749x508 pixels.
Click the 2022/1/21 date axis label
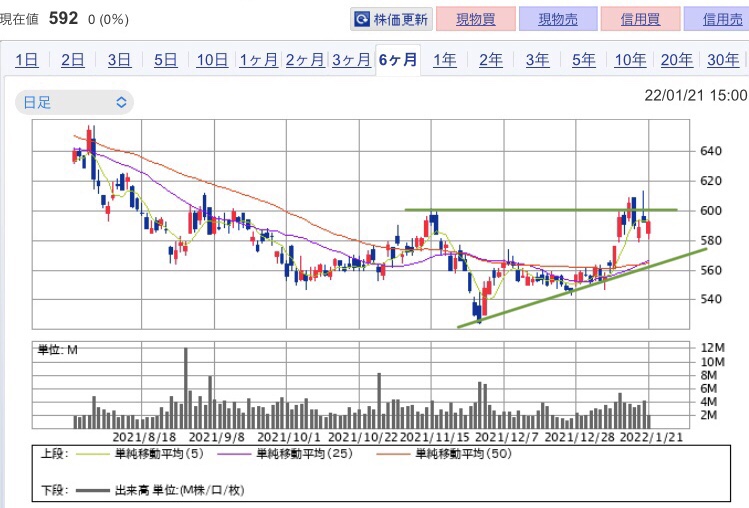651,437
